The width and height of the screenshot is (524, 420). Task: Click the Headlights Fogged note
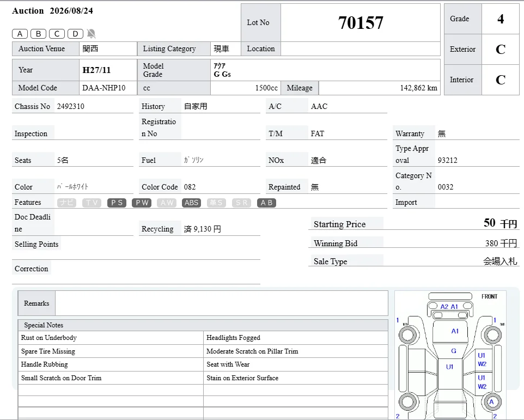point(233,338)
